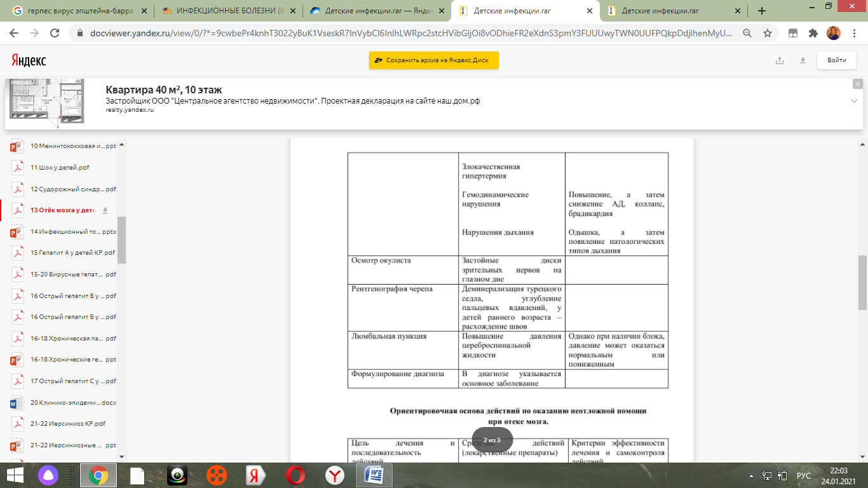This screenshot has width=868, height=488.
Task: Bookmark this page with the star icon
Action: click(x=767, y=33)
